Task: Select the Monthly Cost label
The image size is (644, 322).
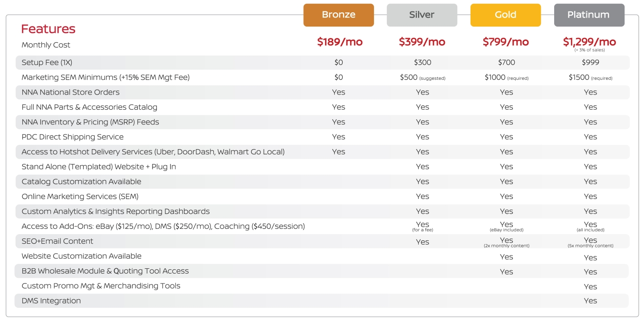Action: coord(46,45)
